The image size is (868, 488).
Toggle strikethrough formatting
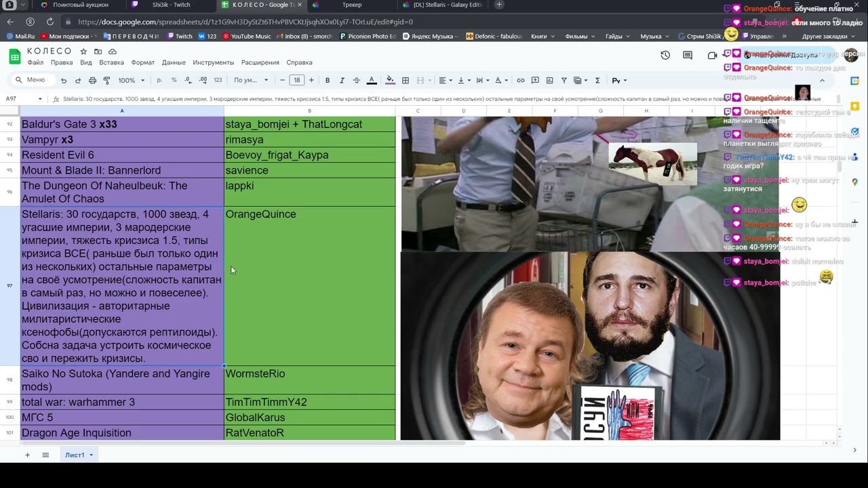357,80
